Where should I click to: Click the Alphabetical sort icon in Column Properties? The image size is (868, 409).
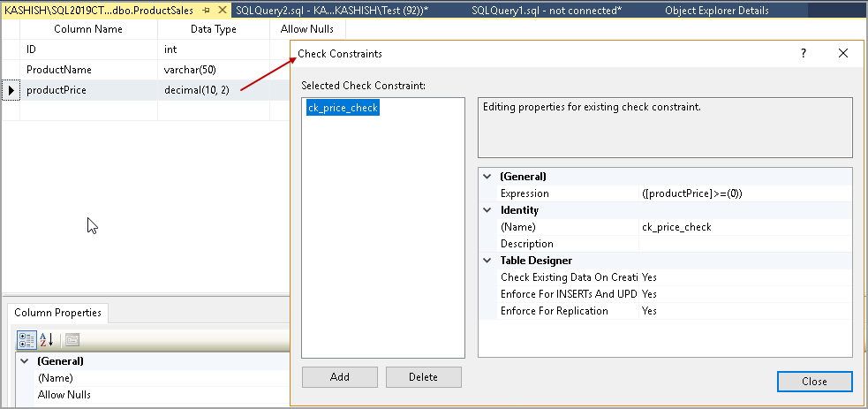click(47, 340)
